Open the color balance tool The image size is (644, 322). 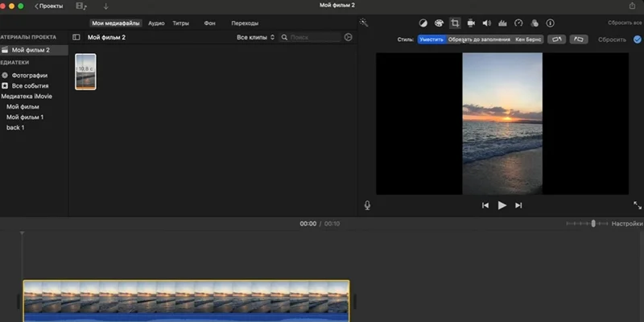point(423,23)
